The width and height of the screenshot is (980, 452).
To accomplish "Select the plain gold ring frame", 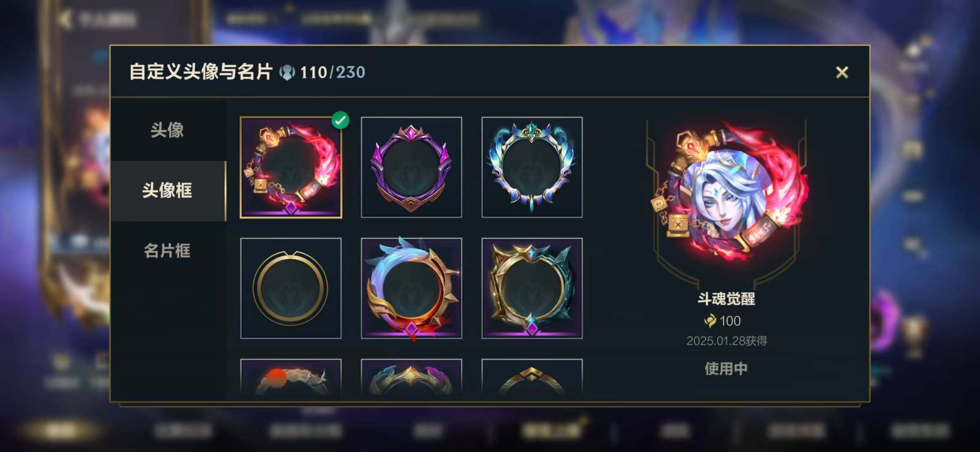I will point(291,288).
